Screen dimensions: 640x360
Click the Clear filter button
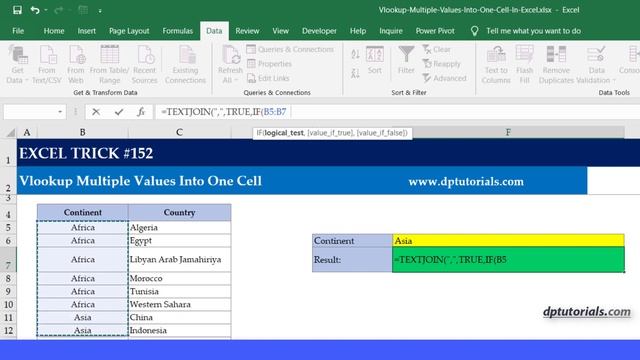click(x=437, y=49)
